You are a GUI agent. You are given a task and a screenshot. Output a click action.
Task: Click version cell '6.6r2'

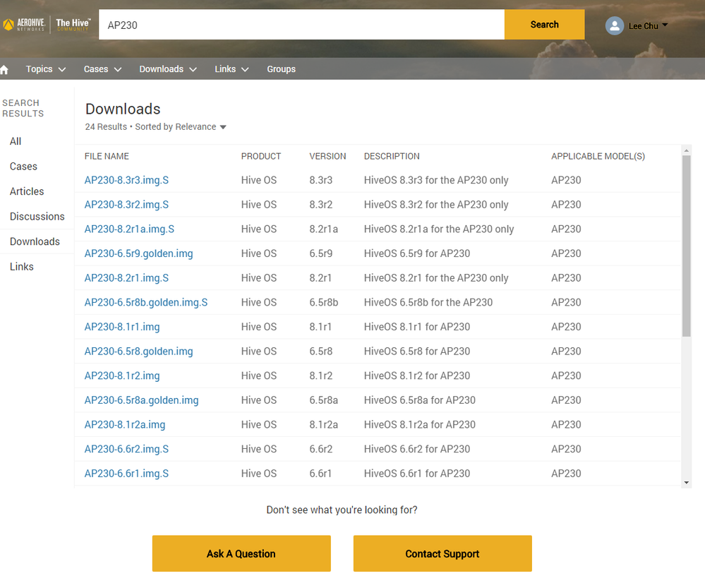coord(320,449)
